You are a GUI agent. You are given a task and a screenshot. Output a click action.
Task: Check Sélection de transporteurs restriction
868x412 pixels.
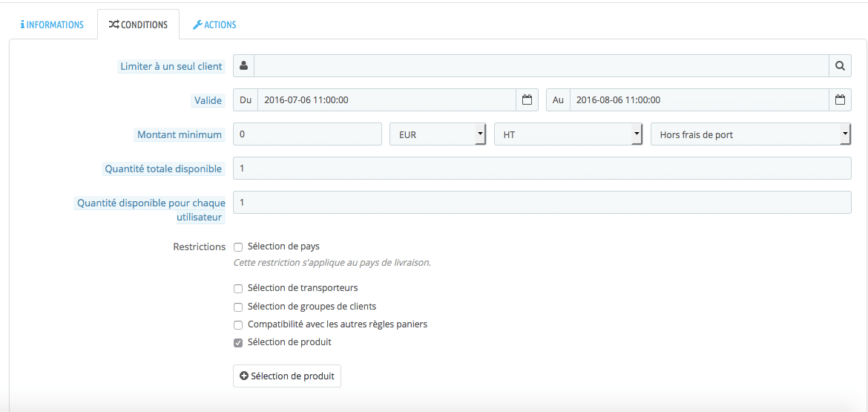[238, 289]
